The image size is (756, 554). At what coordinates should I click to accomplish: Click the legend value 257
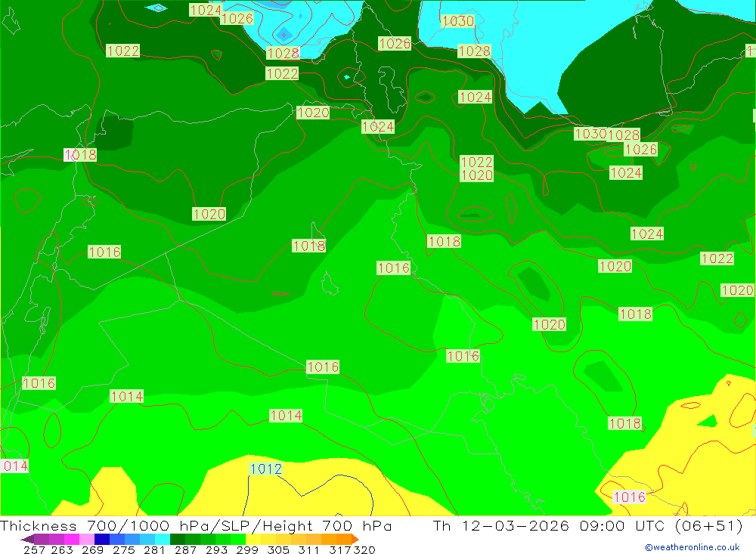(34, 549)
